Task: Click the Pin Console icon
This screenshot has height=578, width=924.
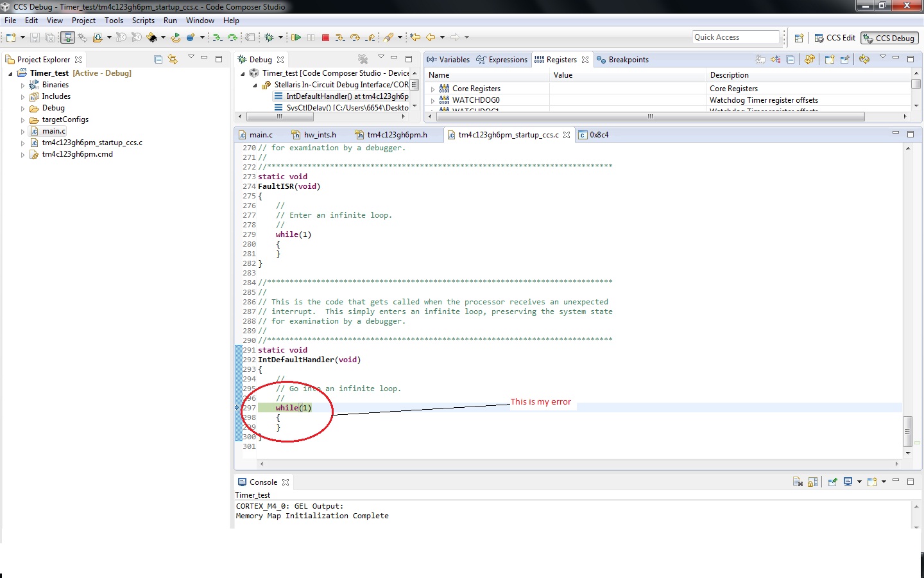Action: point(832,482)
